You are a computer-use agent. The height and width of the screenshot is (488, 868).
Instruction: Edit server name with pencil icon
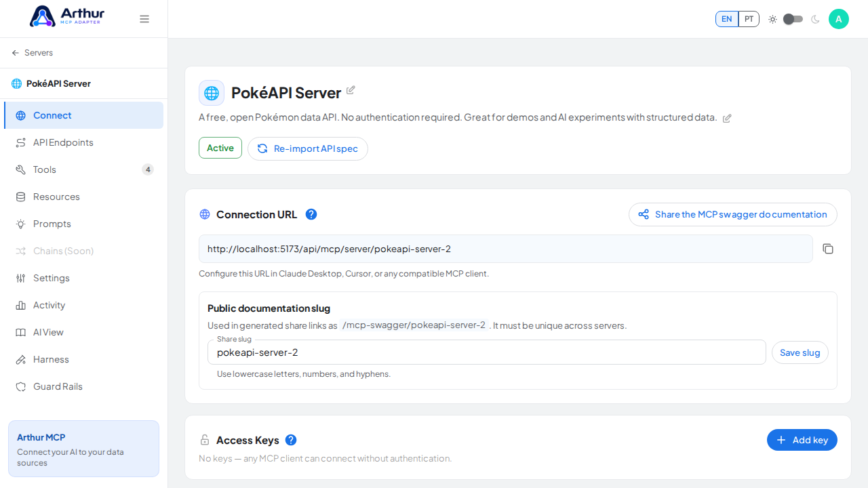pos(351,90)
